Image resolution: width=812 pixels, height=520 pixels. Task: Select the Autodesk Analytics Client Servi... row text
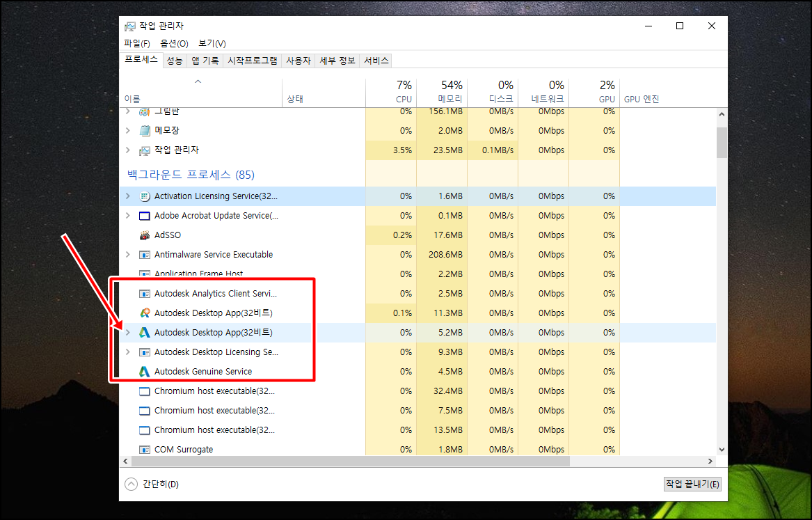[x=216, y=294]
